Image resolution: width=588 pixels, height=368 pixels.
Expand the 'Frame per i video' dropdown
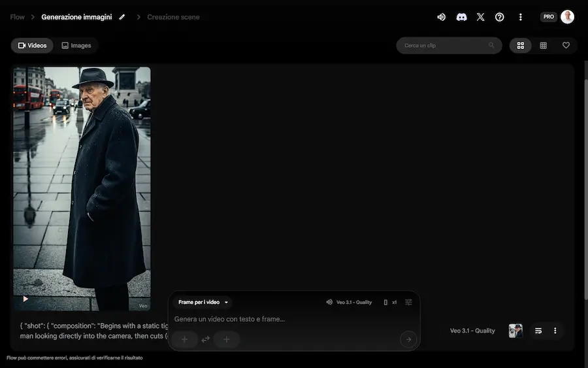(x=203, y=302)
